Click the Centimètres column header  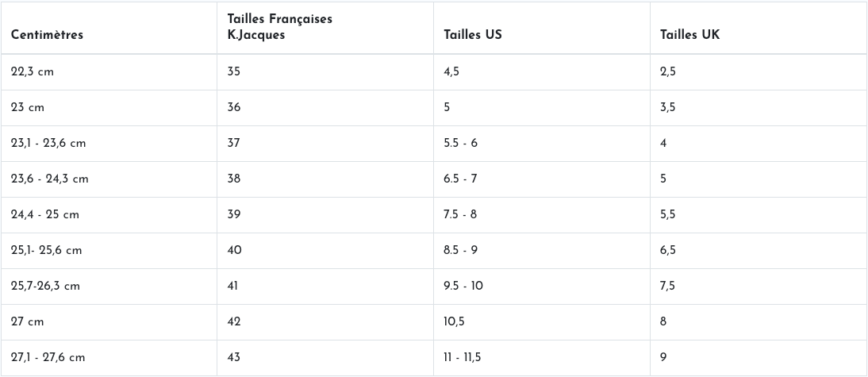[x=48, y=35]
